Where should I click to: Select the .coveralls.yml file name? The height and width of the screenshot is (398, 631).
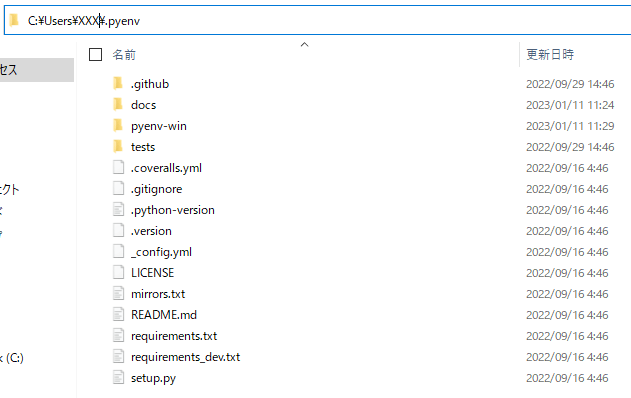[166, 168]
